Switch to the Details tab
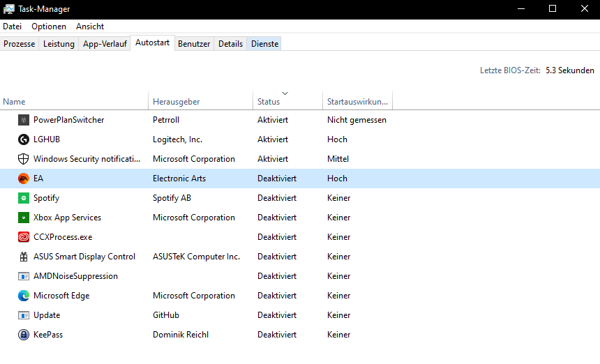Viewport: 600px width, 364px height. click(x=230, y=44)
